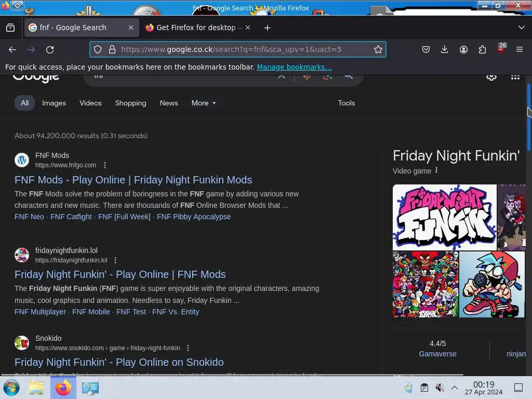This screenshot has height=399, width=532.
Task: Click the tracking protection shield icon
Action: [98, 49]
